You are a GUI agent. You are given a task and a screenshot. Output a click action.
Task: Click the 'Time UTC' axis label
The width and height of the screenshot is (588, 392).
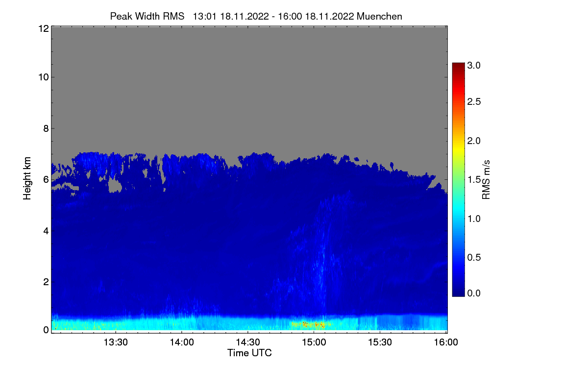[249, 353]
